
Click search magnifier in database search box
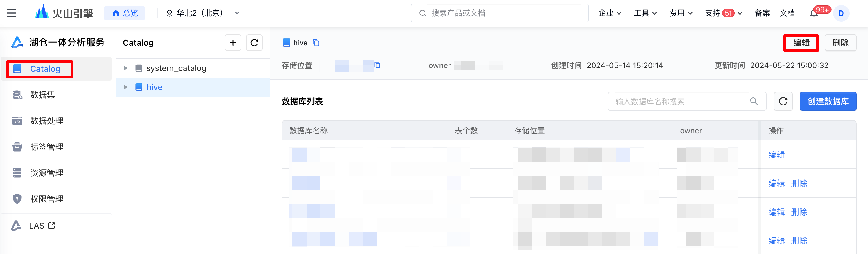754,101
